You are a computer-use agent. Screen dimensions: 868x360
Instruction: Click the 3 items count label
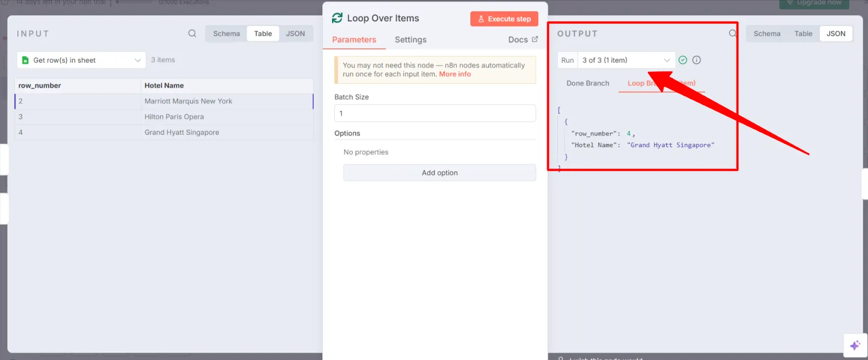tap(163, 60)
